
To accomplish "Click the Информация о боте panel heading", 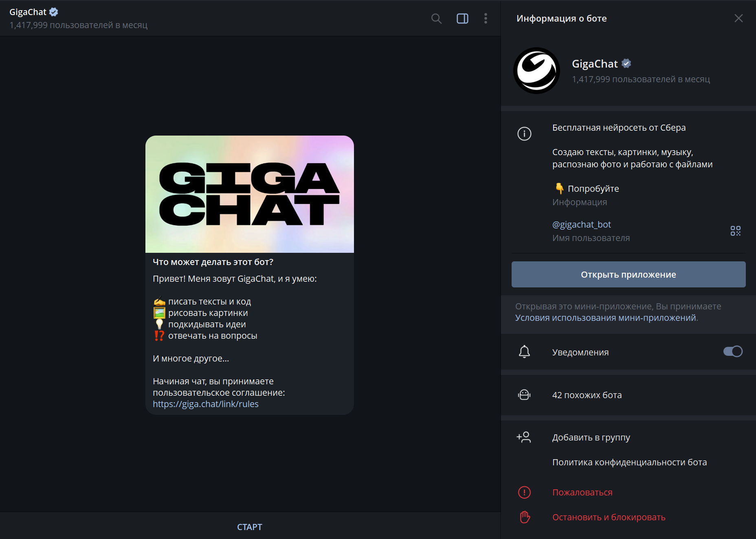I will [561, 18].
